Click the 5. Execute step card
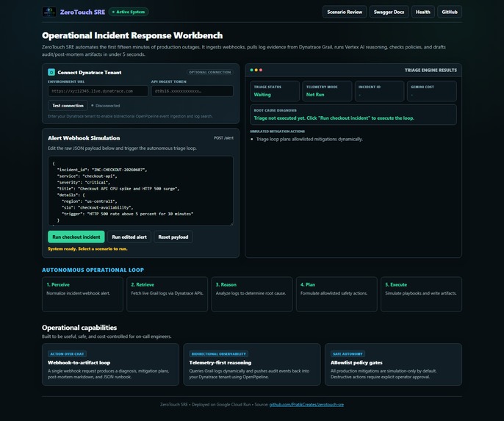This screenshot has width=504, height=421. click(x=422, y=294)
